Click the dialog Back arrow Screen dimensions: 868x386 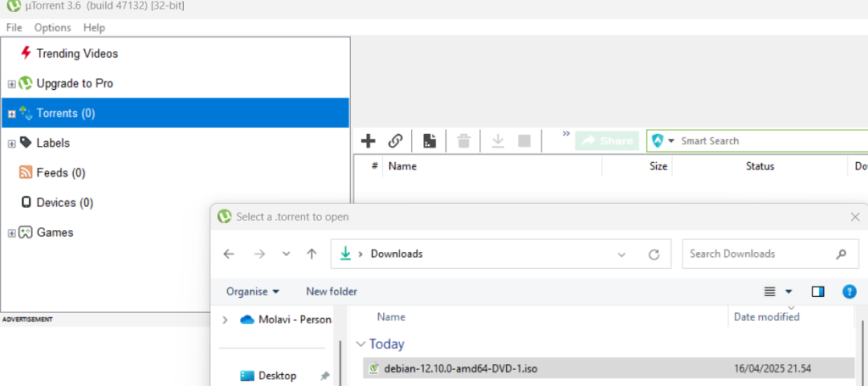pyautogui.click(x=229, y=254)
